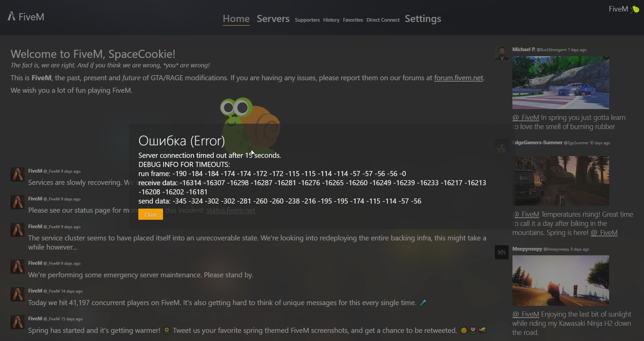
Task: Open the Settings page
Action: [x=423, y=19]
